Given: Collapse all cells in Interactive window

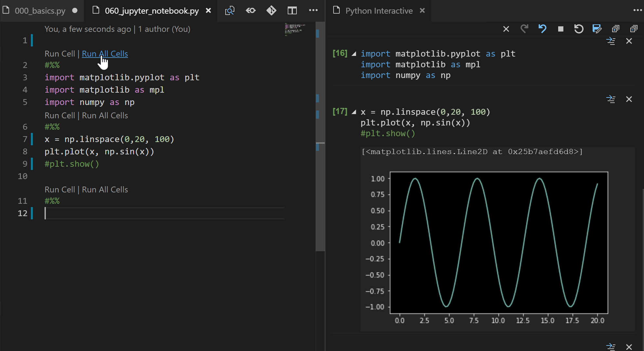Looking at the screenshot, I should [634, 29].
